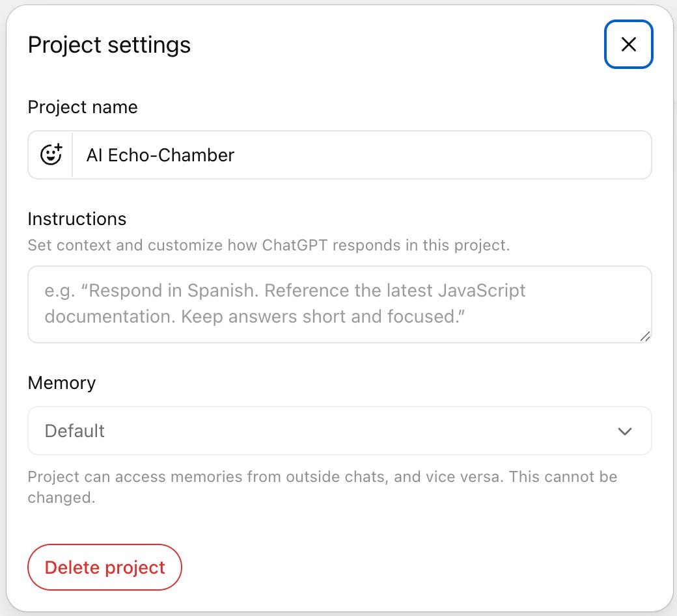Open the project emoji icon picker

(51, 155)
